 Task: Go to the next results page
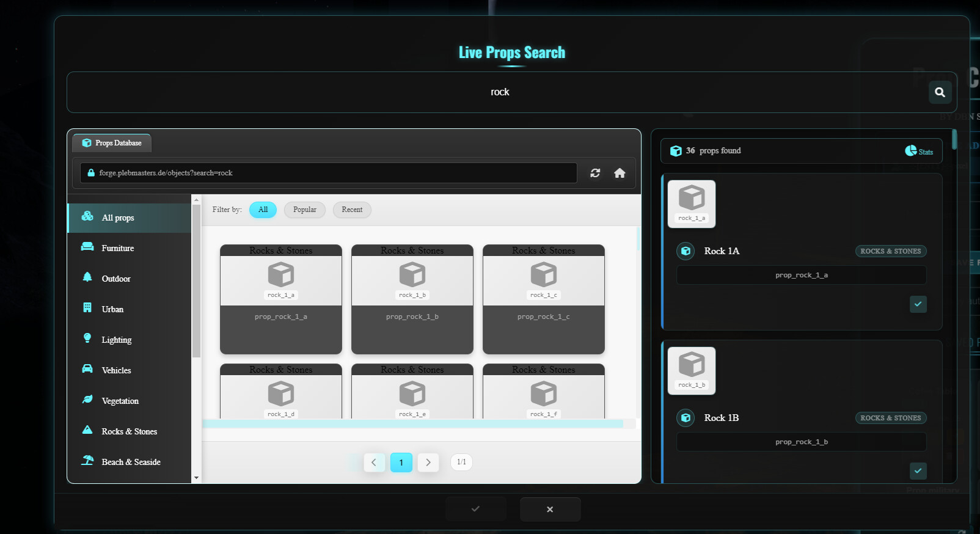point(428,463)
